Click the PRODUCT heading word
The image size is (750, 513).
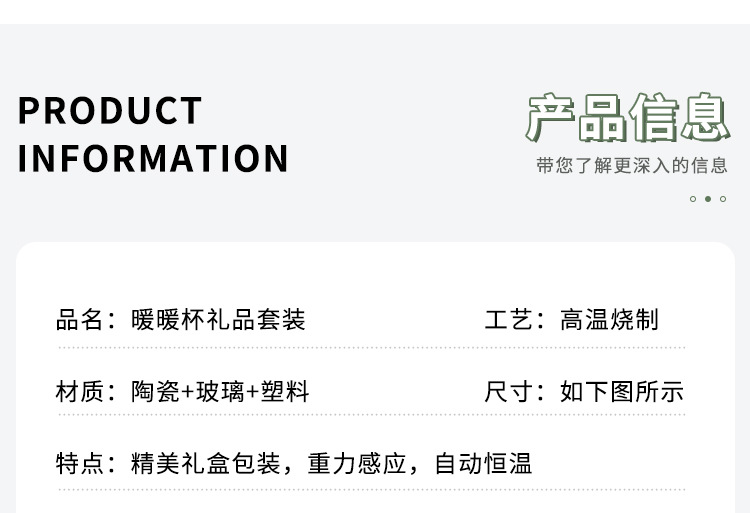coord(110,111)
